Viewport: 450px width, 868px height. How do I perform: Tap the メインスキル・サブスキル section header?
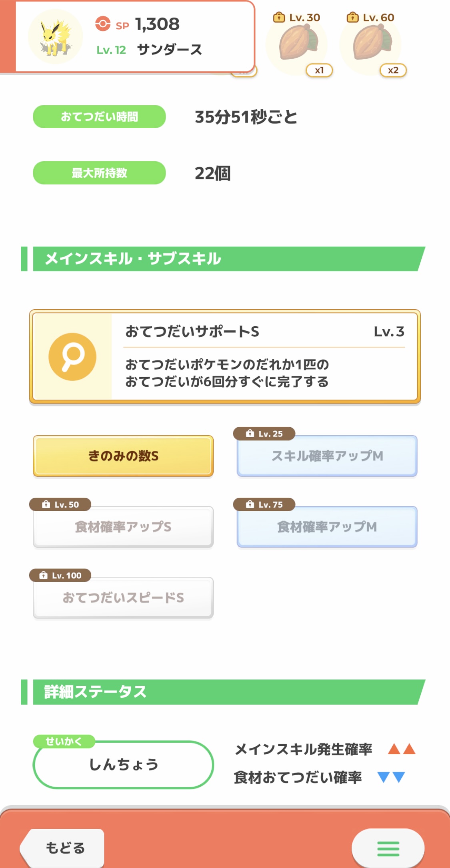(223, 259)
